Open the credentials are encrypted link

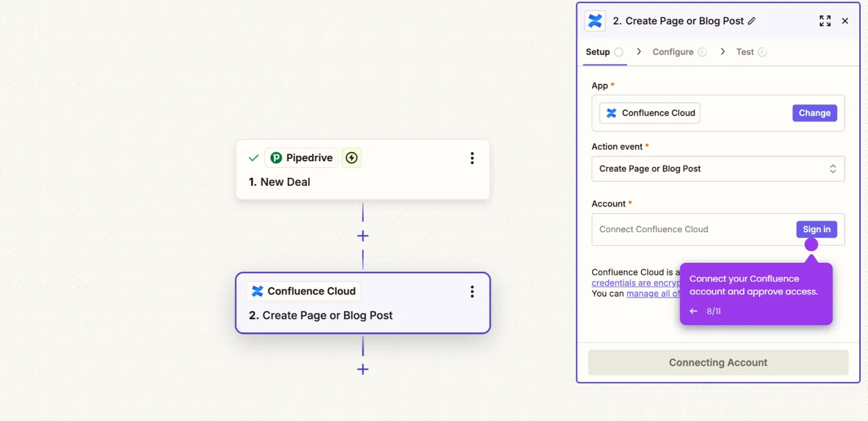pyautogui.click(x=636, y=283)
